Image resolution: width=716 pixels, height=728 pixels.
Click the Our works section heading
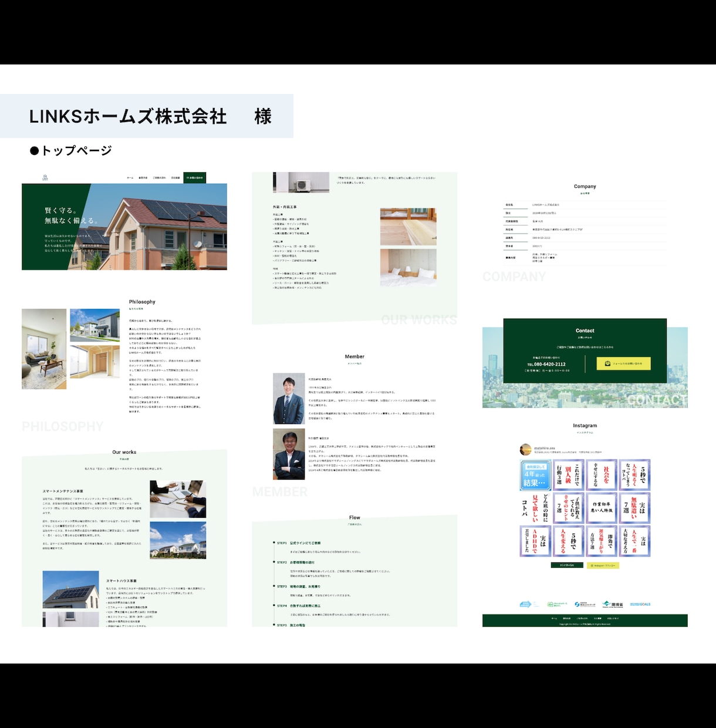[124, 452]
